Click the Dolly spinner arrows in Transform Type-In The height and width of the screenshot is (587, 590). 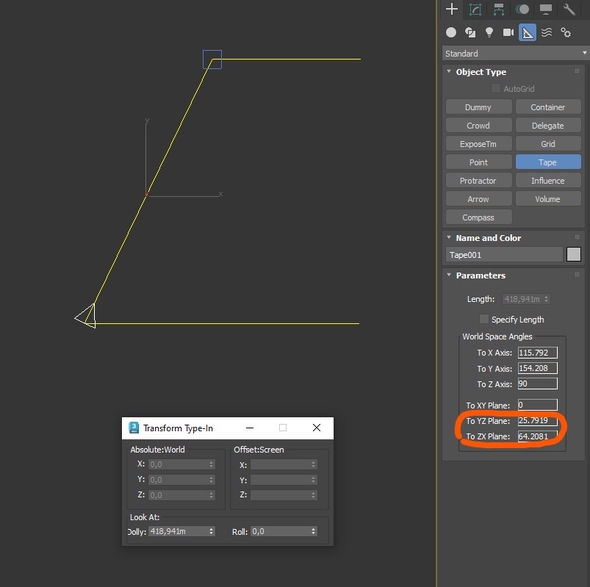(211, 531)
